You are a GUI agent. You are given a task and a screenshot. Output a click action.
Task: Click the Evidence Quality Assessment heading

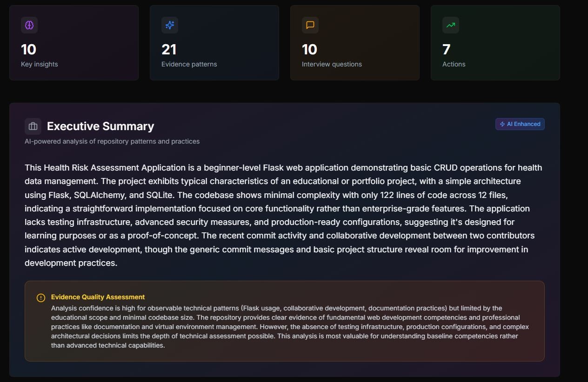(x=98, y=297)
